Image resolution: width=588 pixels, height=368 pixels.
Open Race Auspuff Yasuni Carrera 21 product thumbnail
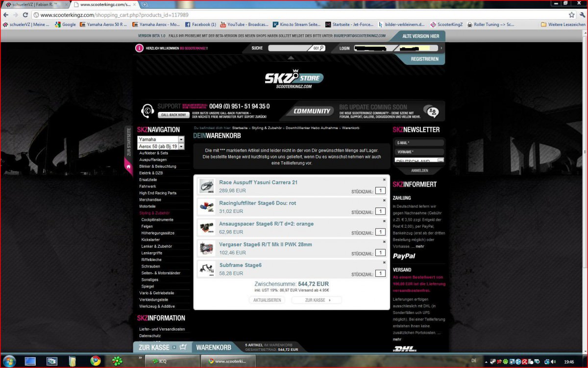[x=207, y=186]
